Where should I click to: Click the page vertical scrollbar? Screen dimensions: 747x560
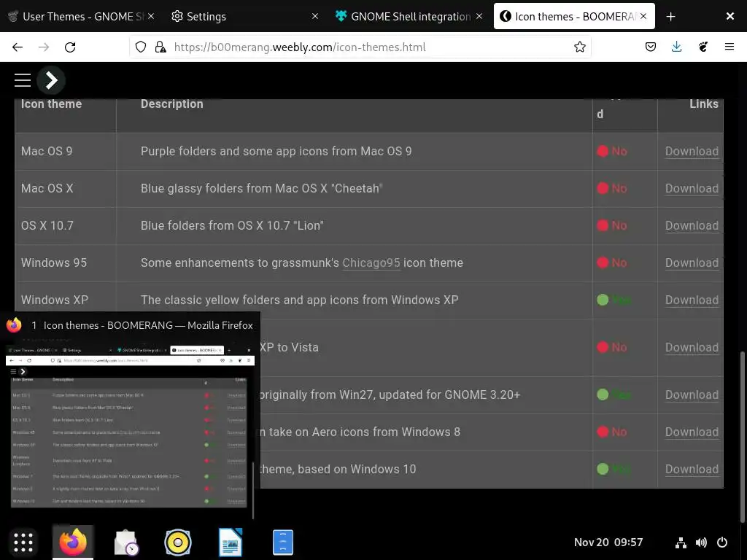pyautogui.click(x=741, y=437)
